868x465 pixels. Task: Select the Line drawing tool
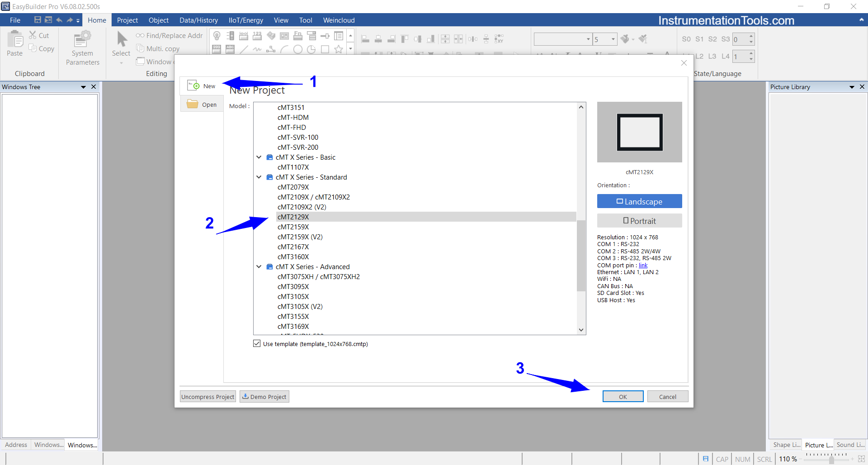tap(244, 49)
